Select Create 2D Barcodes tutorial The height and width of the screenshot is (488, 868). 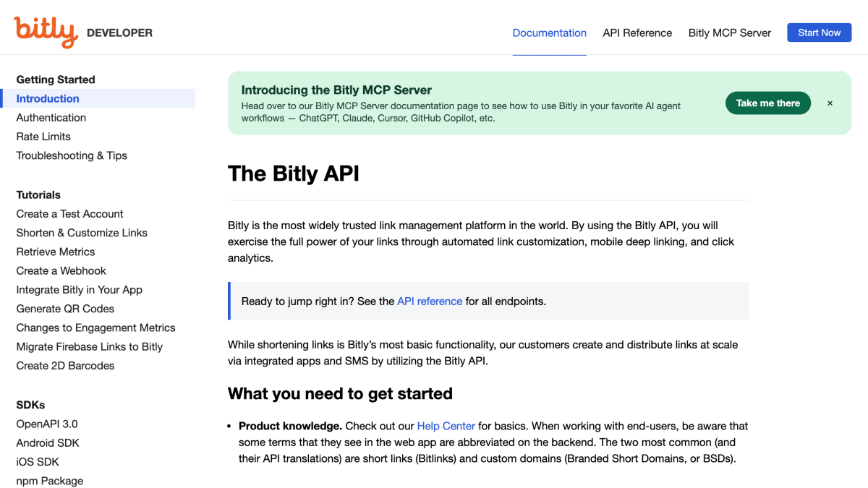(x=65, y=366)
